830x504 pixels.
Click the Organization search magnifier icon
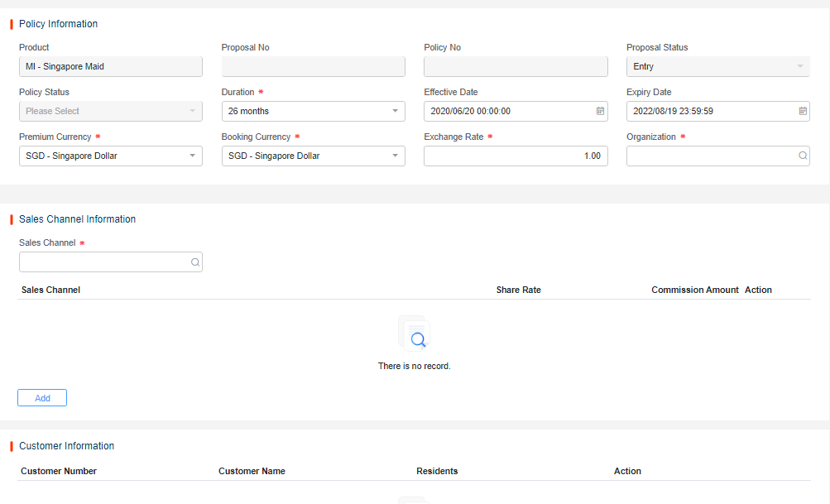pyautogui.click(x=802, y=156)
